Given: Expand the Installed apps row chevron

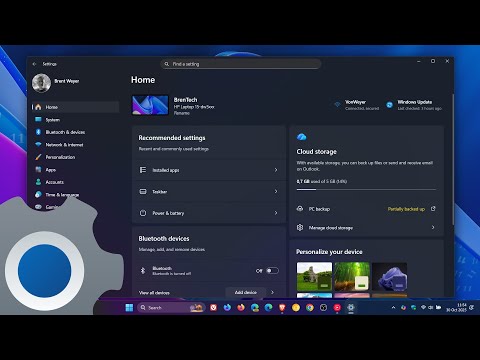Looking at the screenshot, I should [276, 170].
